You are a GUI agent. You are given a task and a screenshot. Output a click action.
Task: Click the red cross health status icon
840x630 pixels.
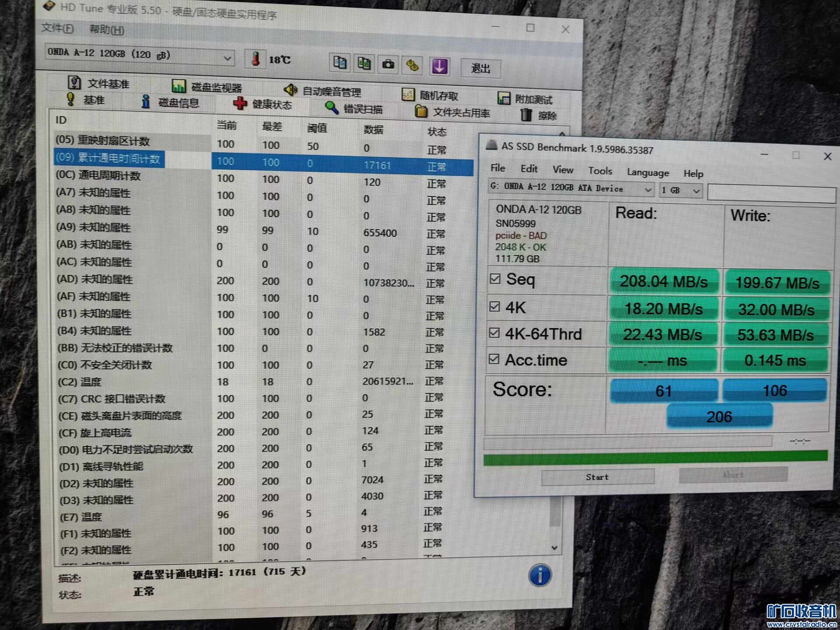click(240, 103)
